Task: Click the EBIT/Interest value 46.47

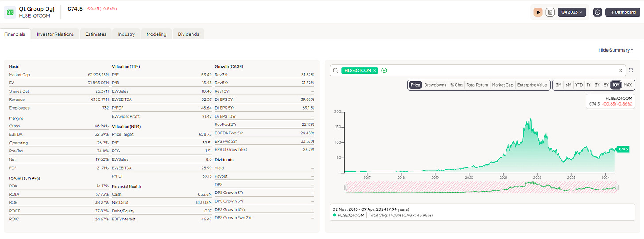Action: click(x=206, y=219)
